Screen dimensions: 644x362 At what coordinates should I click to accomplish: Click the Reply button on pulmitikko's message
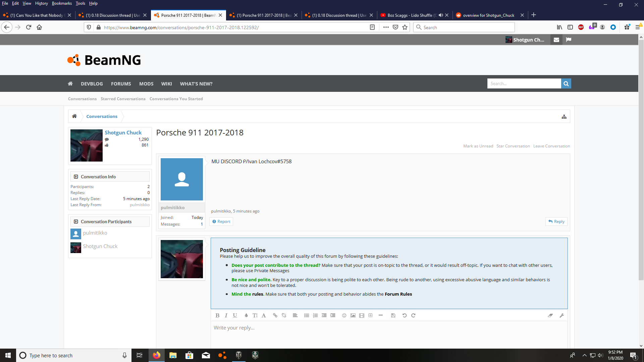click(556, 222)
